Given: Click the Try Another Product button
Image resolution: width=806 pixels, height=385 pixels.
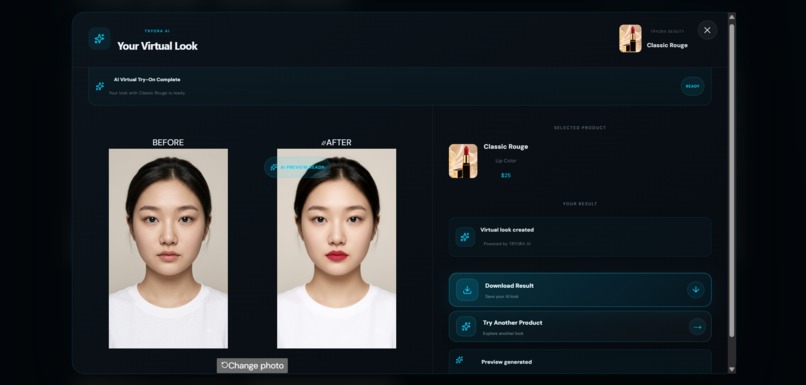Looking at the screenshot, I should pos(580,326).
